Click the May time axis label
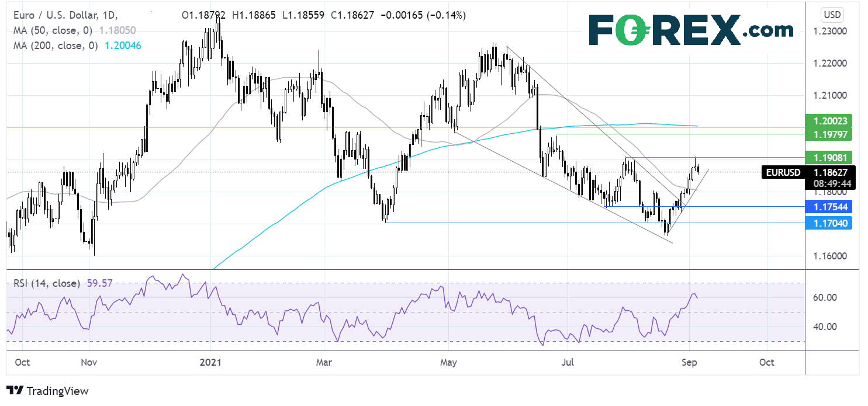 [448, 362]
